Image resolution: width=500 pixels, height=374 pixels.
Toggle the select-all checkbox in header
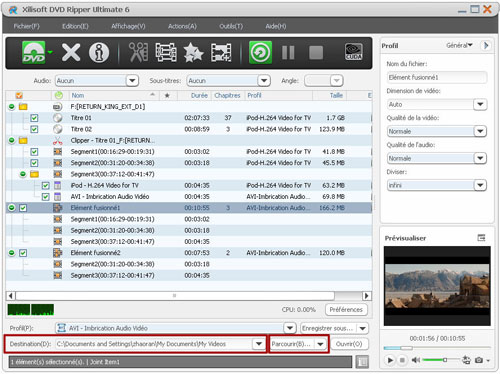pos(19,96)
